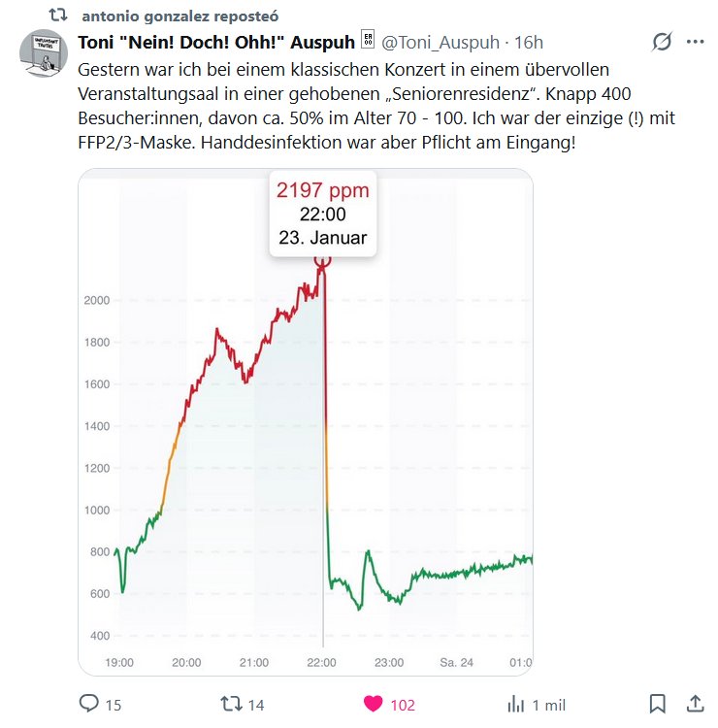This screenshot has height=728, width=718.
Task: Open the 16h post timestamp
Action: tap(529, 42)
